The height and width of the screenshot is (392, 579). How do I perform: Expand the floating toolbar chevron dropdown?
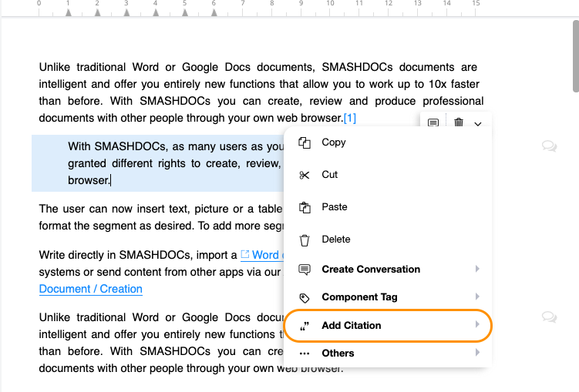[478, 124]
